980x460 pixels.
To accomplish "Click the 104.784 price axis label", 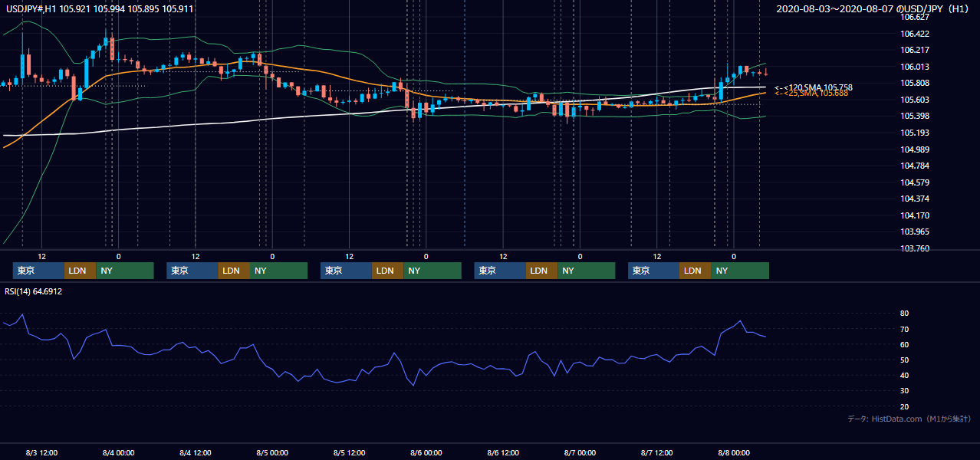I will [x=916, y=166].
